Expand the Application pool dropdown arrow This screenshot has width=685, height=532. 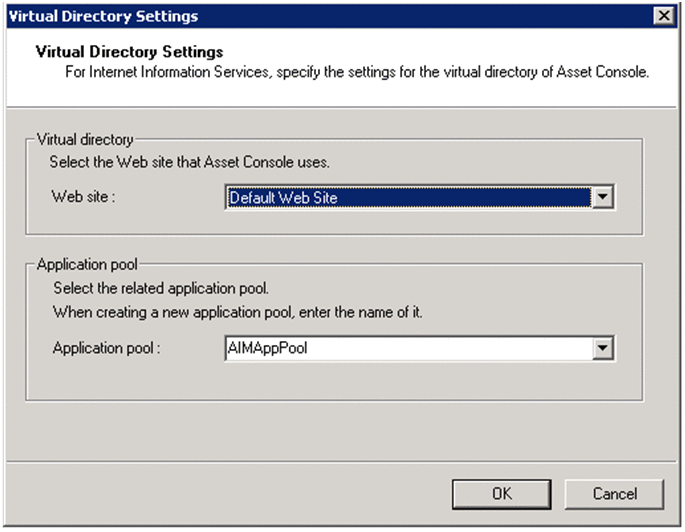[x=602, y=348]
